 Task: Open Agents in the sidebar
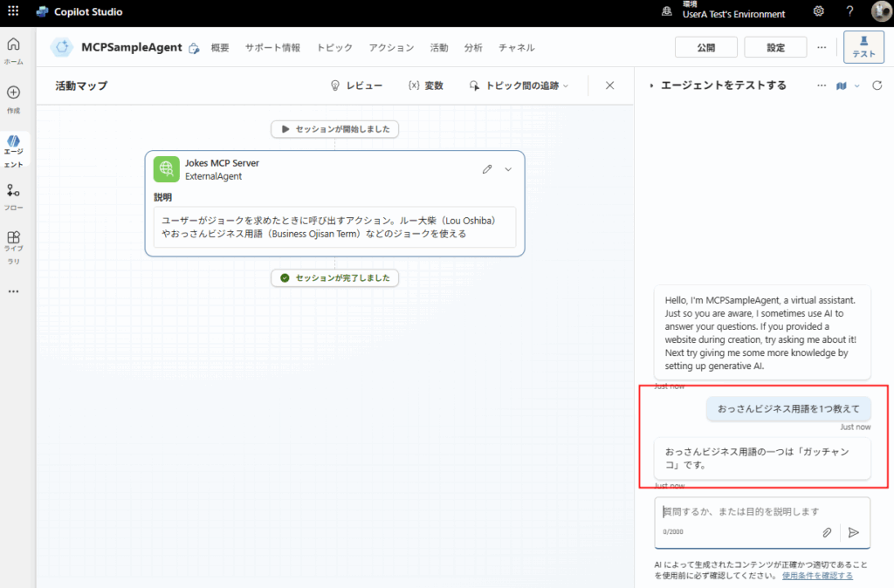point(14,151)
